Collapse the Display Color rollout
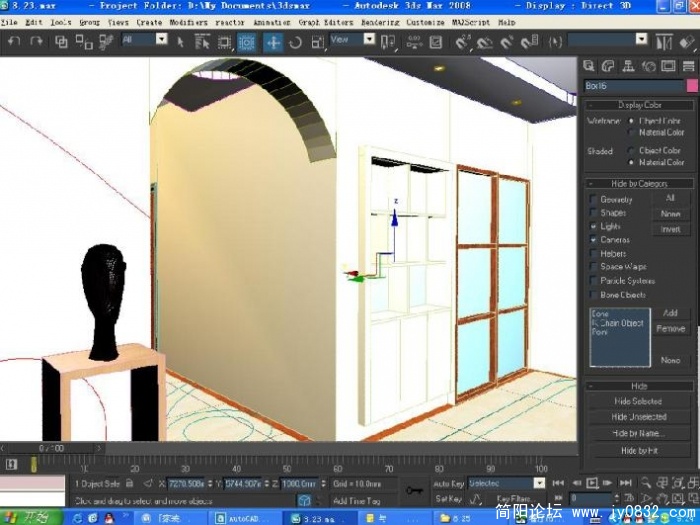700x525 pixels. pos(639,105)
